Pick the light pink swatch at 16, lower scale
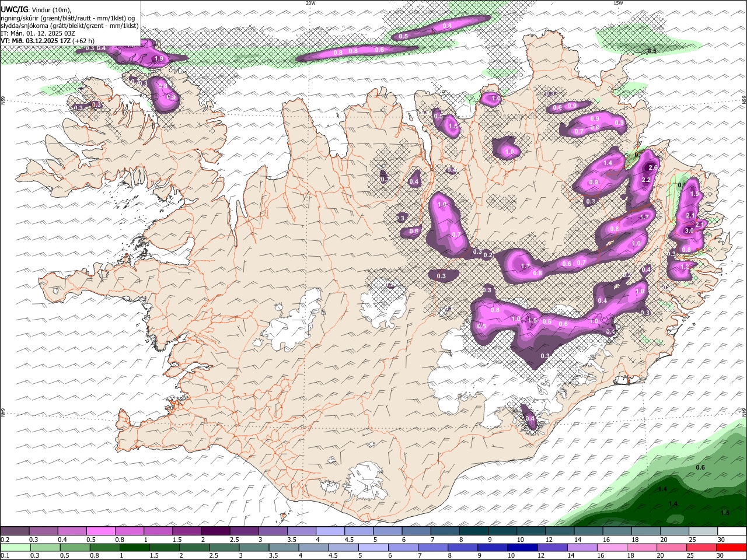This screenshot has height=560, width=747. [612, 548]
